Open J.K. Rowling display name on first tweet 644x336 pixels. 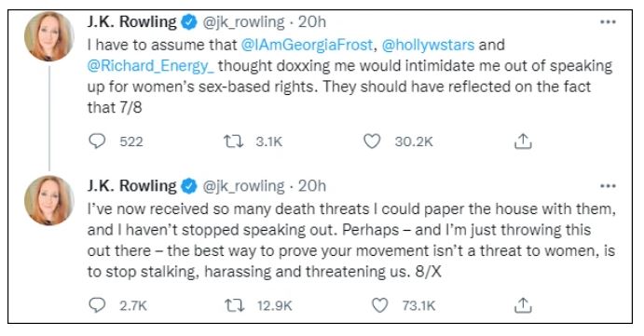[131, 21]
